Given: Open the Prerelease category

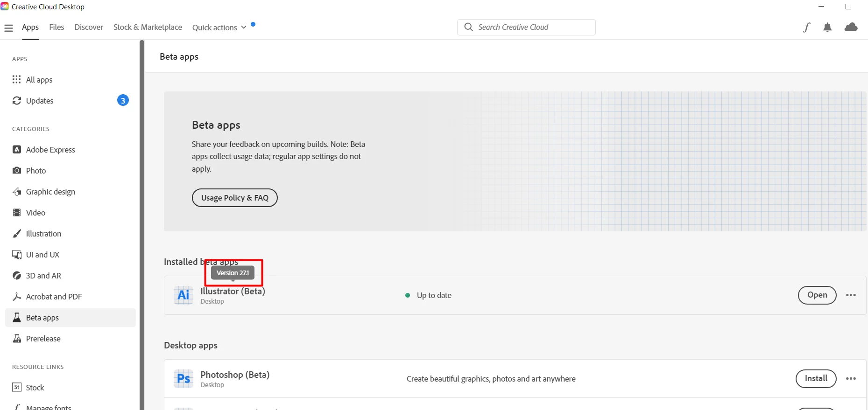Looking at the screenshot, I should (71, 339).
